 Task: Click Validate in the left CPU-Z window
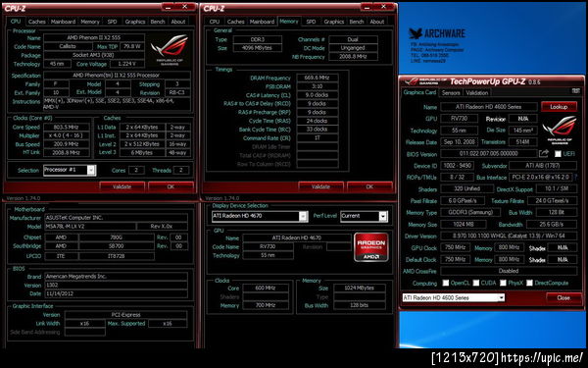click(x=122, y=186)
